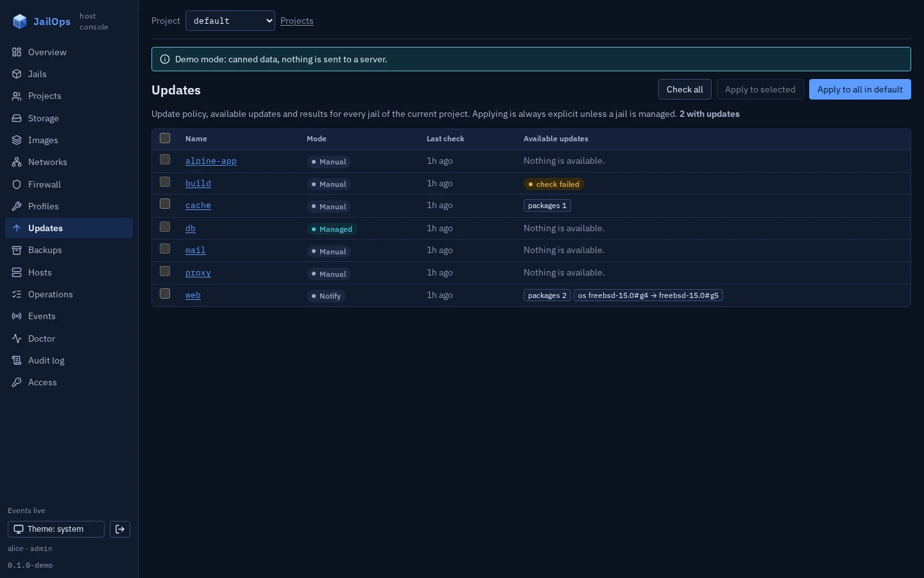The height and width of the screenshot is (578, 924).
Task: Open the Projects link beside the dropdown
Action: [x=297, y=21]
